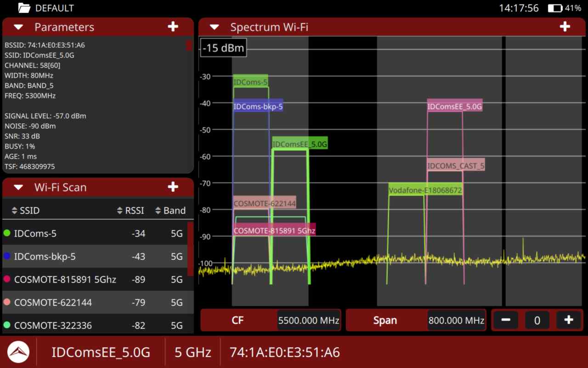The image size is (588, 368).
Task: Sort the list by Band column
Action: 170,211
